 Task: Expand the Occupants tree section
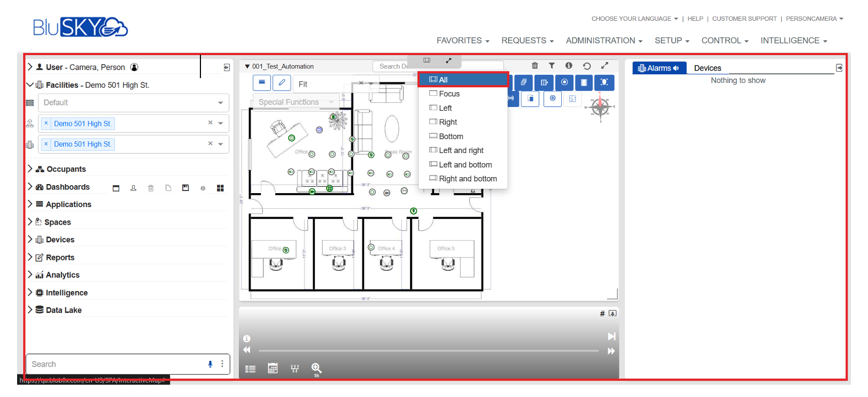pos(30,169)
